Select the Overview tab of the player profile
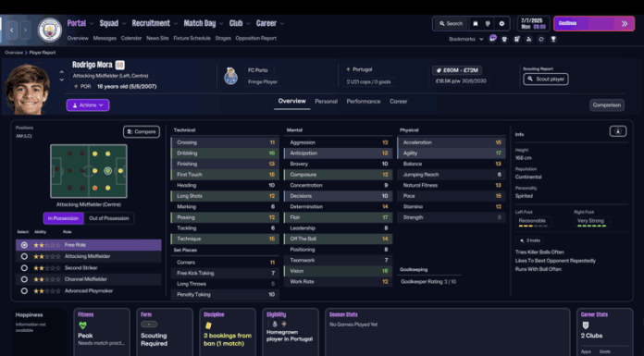 coord(292,101)
